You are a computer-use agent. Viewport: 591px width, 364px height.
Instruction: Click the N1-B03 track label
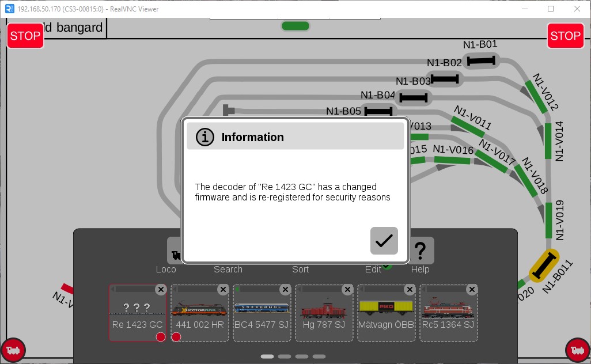413,81
